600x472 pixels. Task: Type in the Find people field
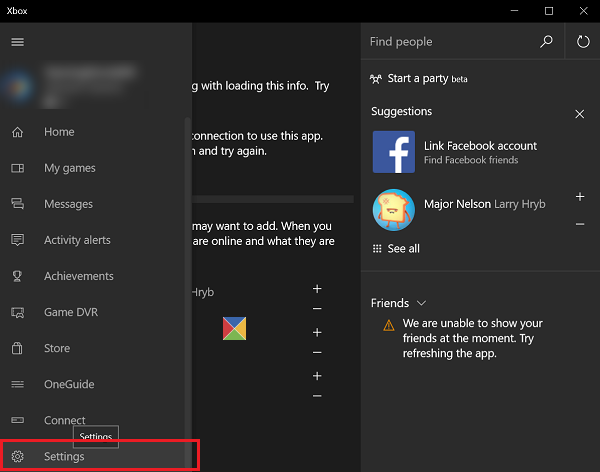coord(448,42)
